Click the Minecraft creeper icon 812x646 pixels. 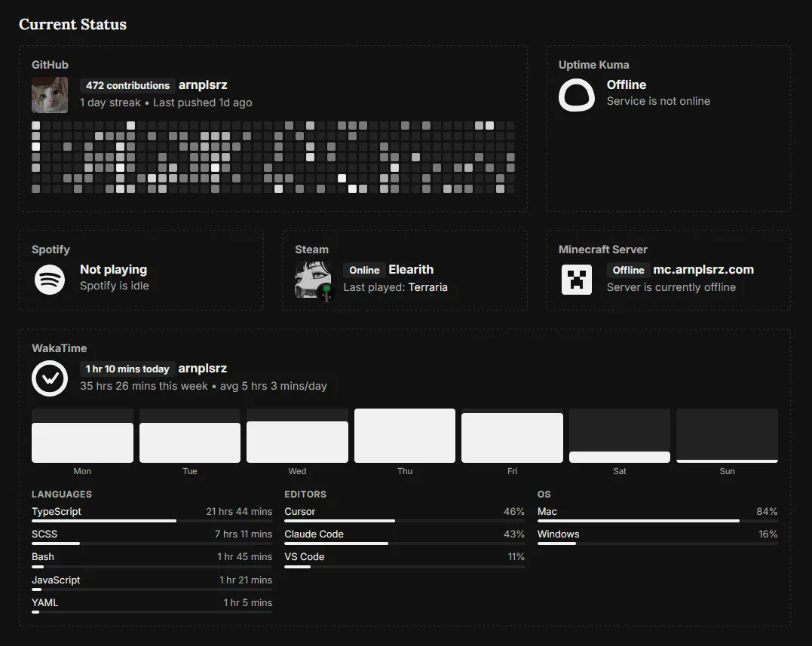tap(576, 280)
